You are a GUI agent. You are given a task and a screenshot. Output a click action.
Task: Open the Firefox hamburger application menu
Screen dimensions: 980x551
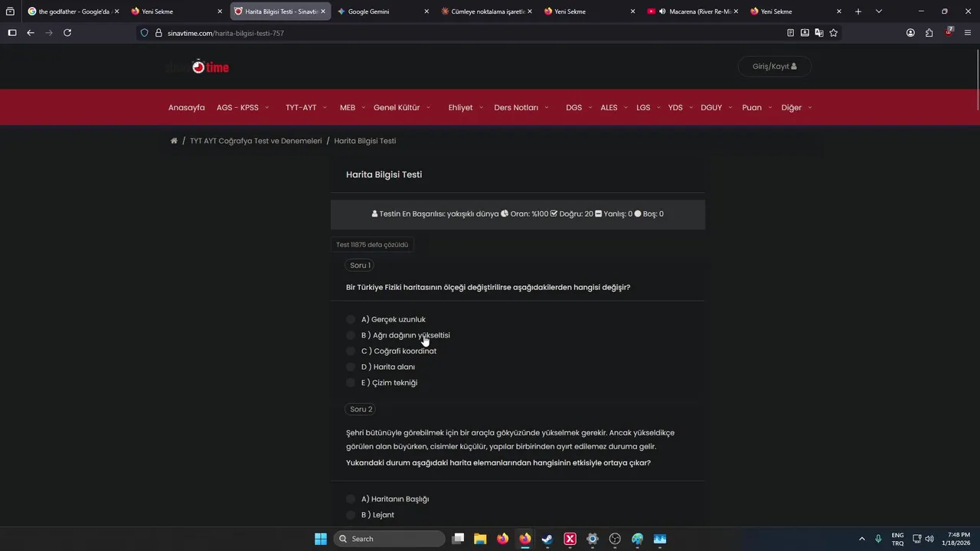(968, 33)
